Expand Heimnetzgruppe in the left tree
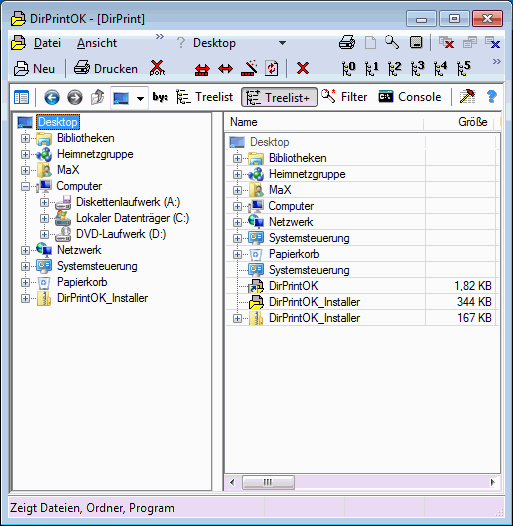This screenshot has width=513, height=526. [25, 154]
